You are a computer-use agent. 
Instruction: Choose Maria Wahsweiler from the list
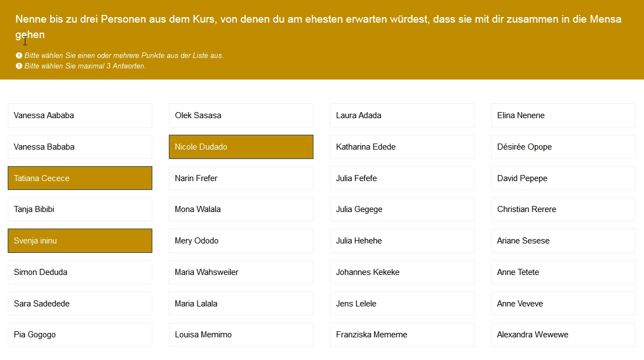click(x=241, y=272)
